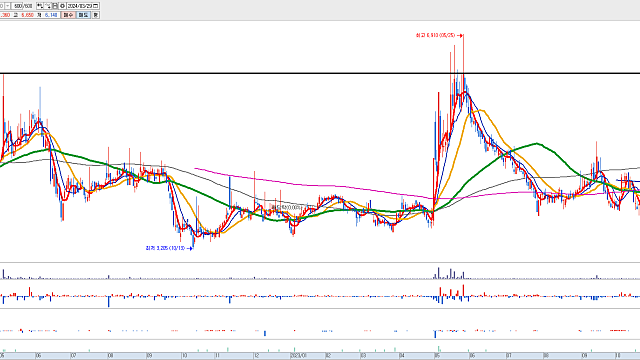Click the first chart tool icon in the toolbar

tap(40, 6)
